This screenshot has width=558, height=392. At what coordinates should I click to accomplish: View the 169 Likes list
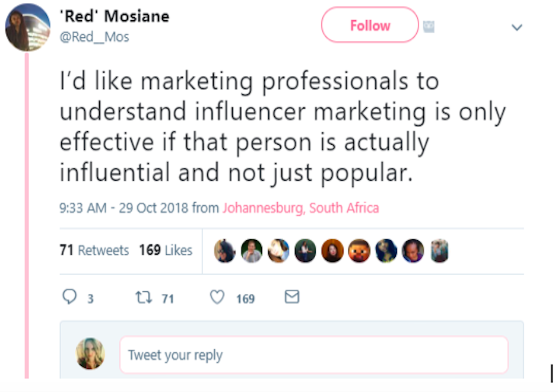(x=166, y=250)
